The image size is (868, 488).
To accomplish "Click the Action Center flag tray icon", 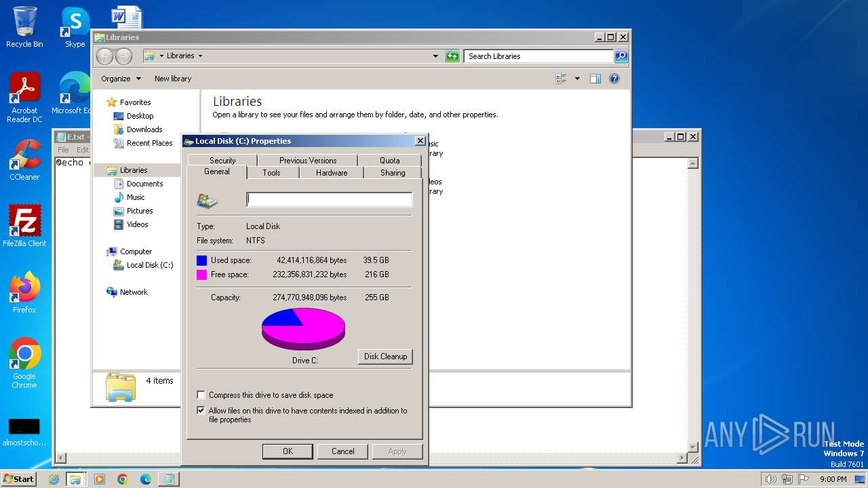I will click(804, 479).
